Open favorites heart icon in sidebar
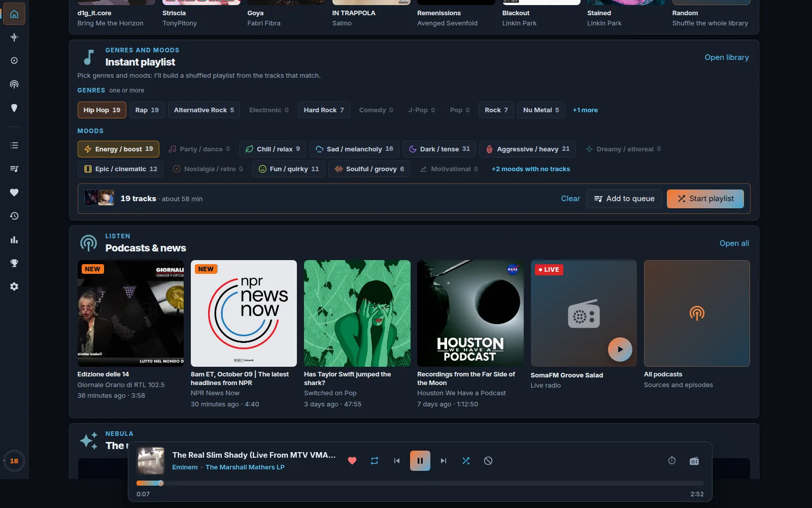This screenshot has height=508, width=812. point(14,193)
